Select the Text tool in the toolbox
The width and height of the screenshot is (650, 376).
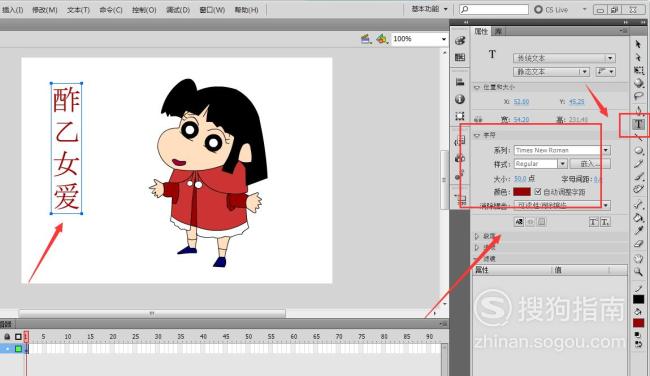coord(638,124)
